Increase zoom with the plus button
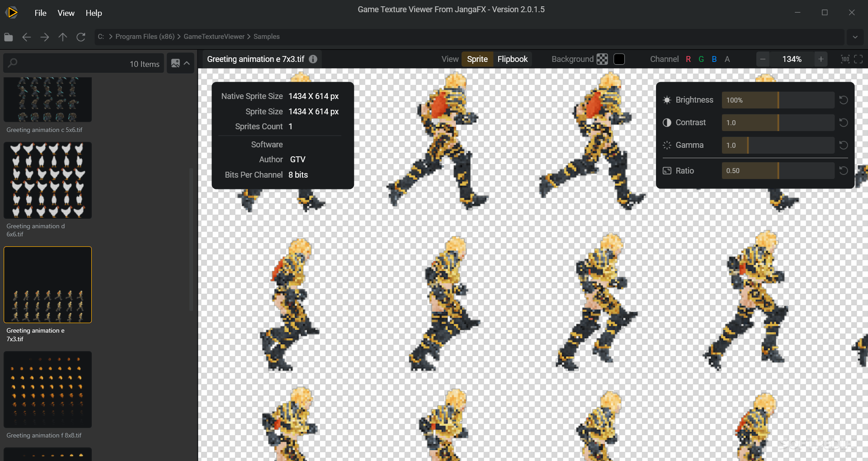This screenshot has height=461, width=868. (821, 59)
